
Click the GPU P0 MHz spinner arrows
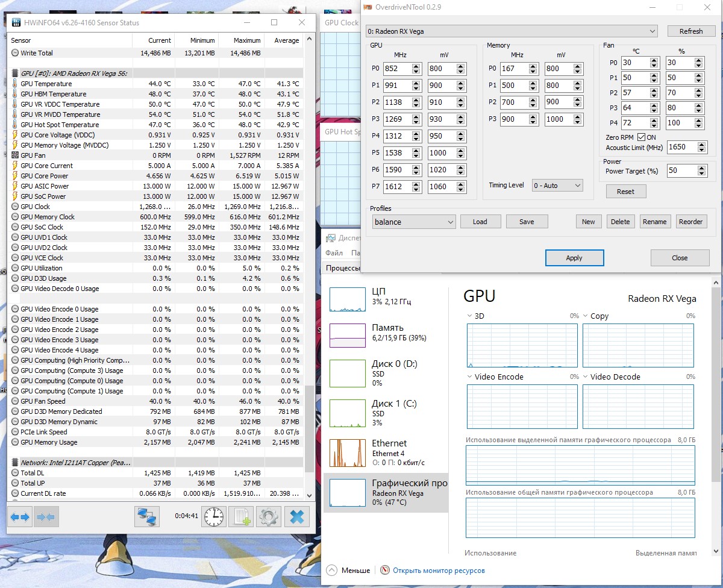[416, 69]
